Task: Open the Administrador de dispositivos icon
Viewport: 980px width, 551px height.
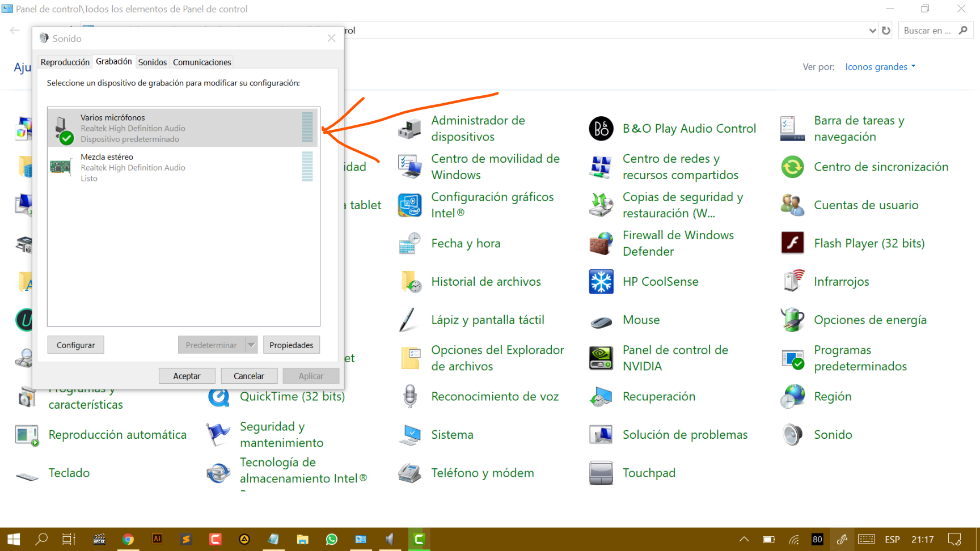Action: coord(409,128)
